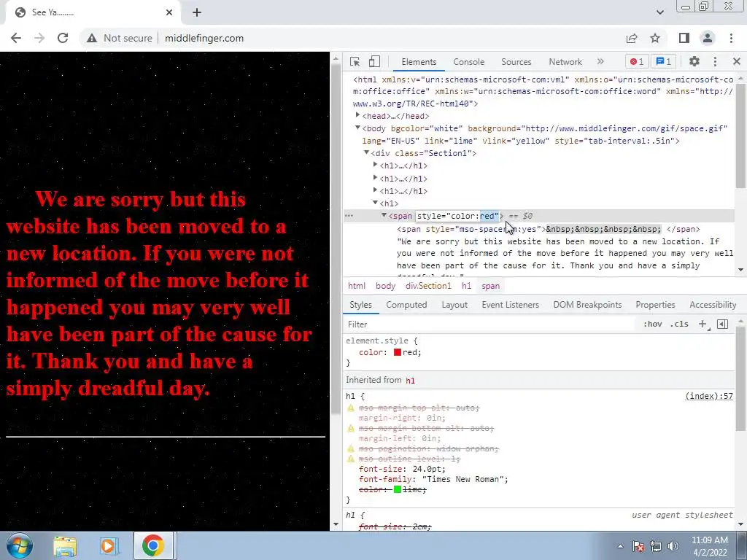Expand the first h1 node
747x560 pixels.
[x=376, y=164]
